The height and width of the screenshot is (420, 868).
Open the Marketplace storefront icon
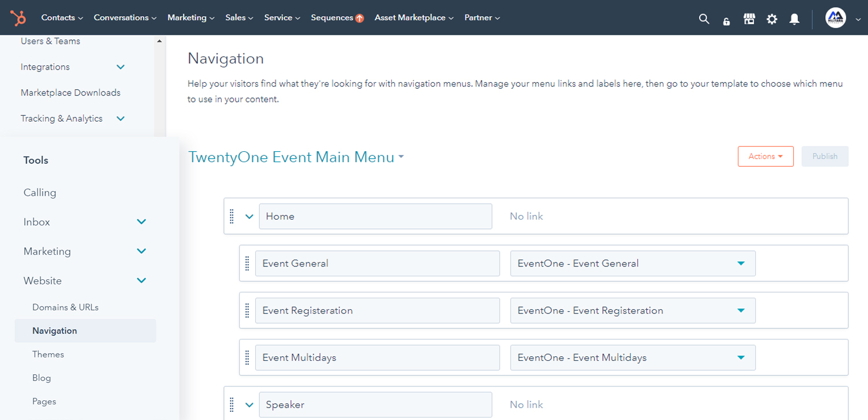[x=749, y=19]
